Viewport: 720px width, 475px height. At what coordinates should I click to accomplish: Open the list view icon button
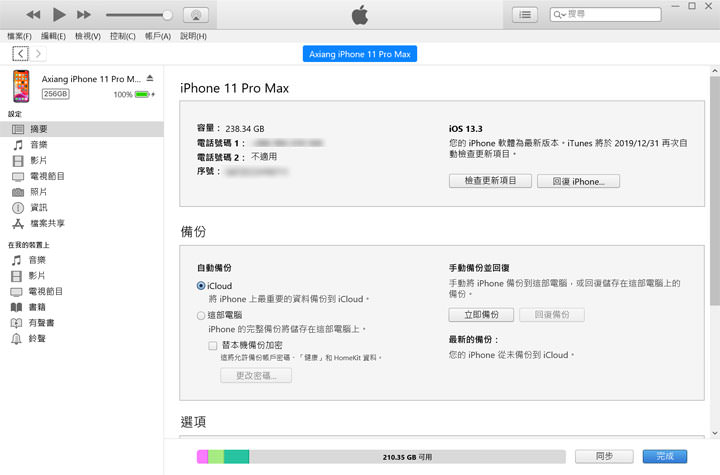(x=525, y=15)
